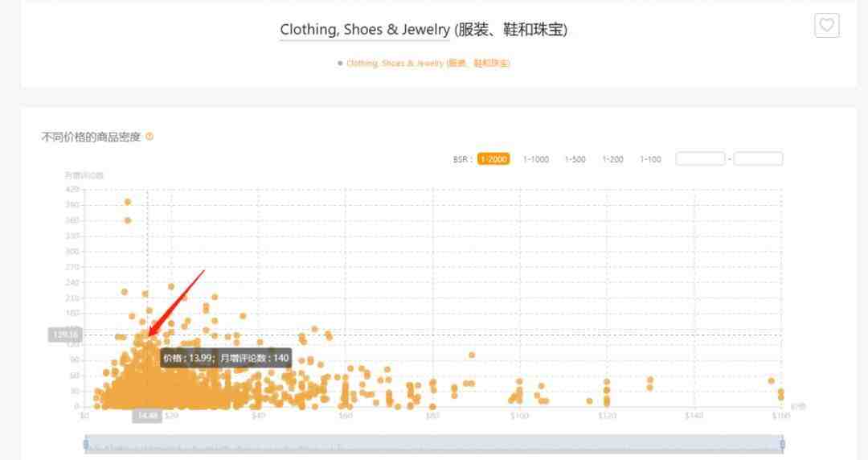Select the BSR 1-500 range filter
Screen dimensions: 868x460
click(x=575, y=159)
